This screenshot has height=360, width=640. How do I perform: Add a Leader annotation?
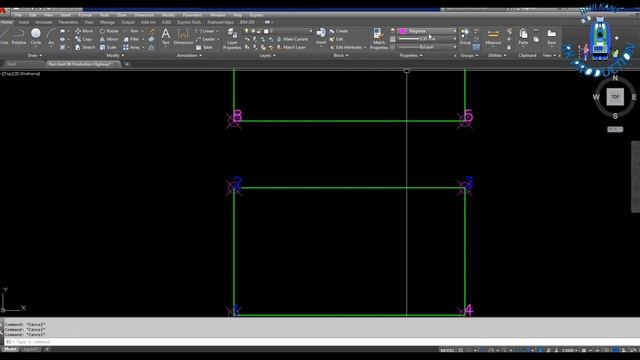point(205,39)
